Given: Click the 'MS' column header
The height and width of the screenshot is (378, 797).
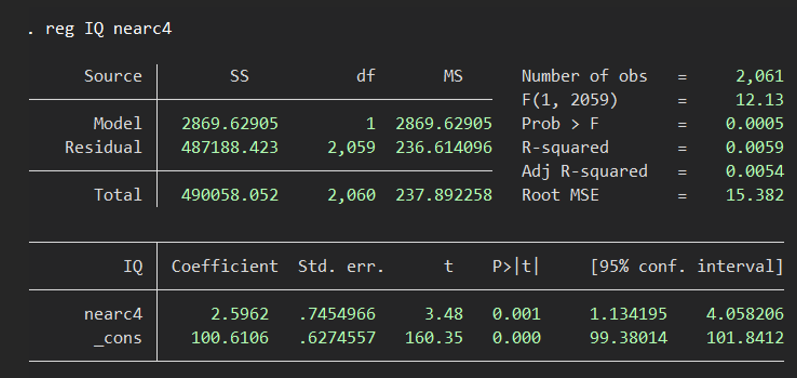Looking at the screenshot, I should 453,76.
